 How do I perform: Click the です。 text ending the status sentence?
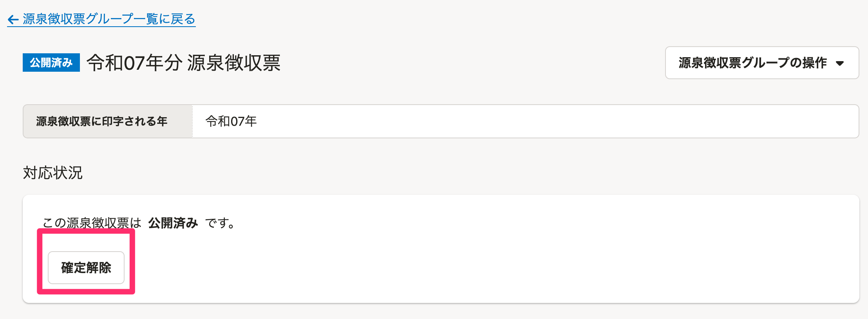tap(220, 223)
